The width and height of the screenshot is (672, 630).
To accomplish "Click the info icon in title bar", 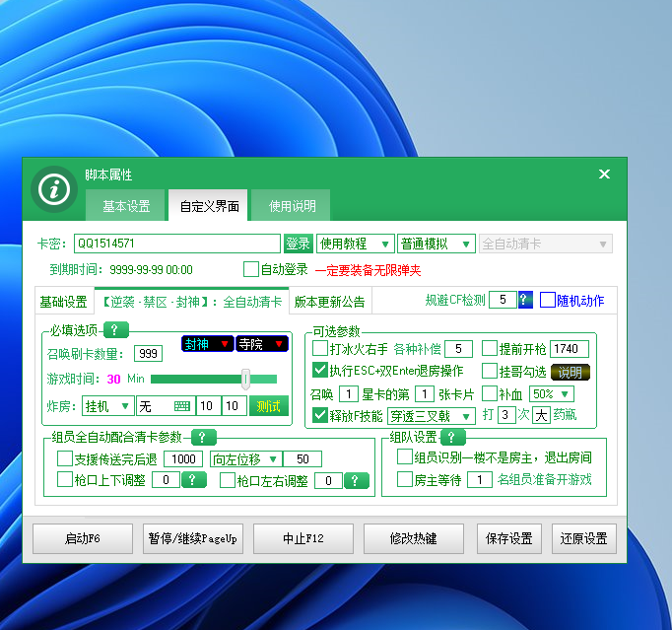I will click(53, 188).
